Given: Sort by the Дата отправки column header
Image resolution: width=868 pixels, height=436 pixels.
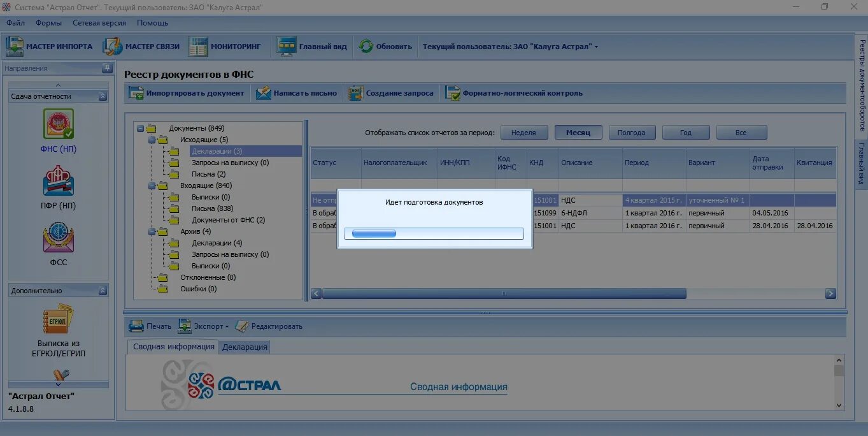Looking at the screenshot, I should [x=772, y=163].
